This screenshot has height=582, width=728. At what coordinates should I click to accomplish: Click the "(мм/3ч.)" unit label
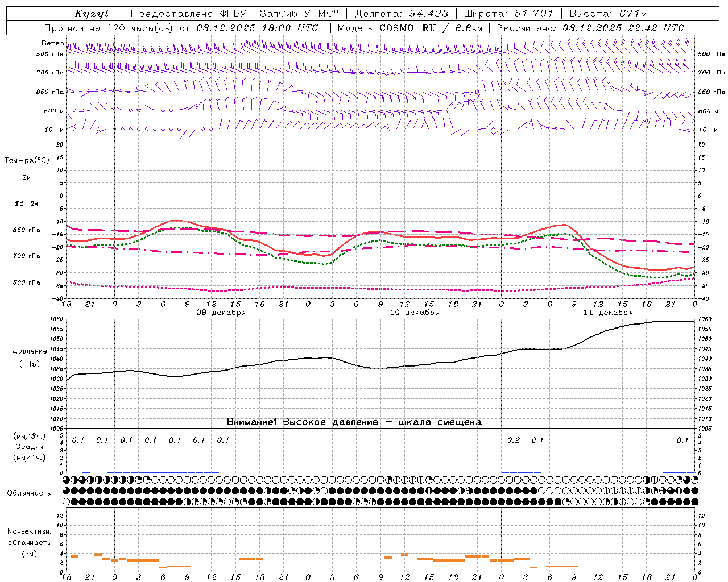(29, 436)
